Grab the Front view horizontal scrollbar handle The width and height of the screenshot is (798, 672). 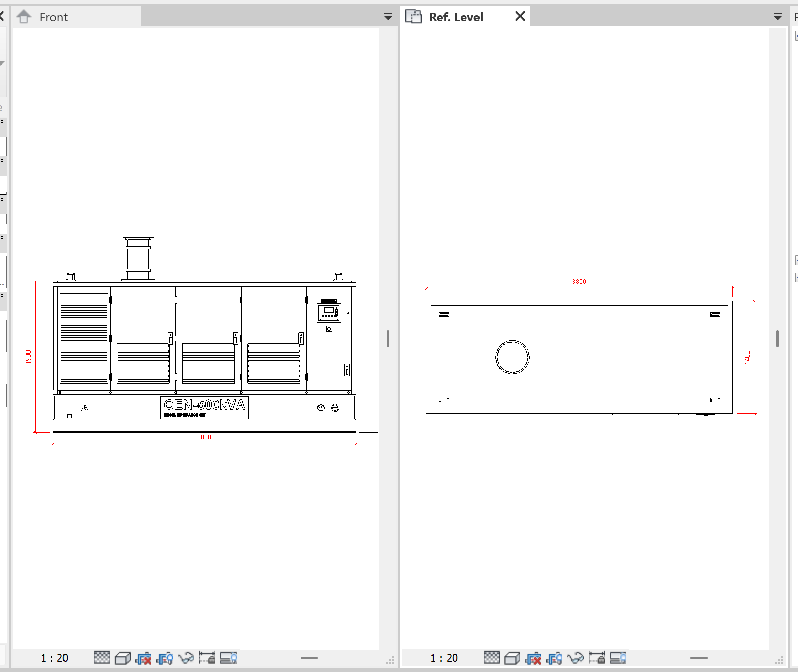[x=309, y=658]
